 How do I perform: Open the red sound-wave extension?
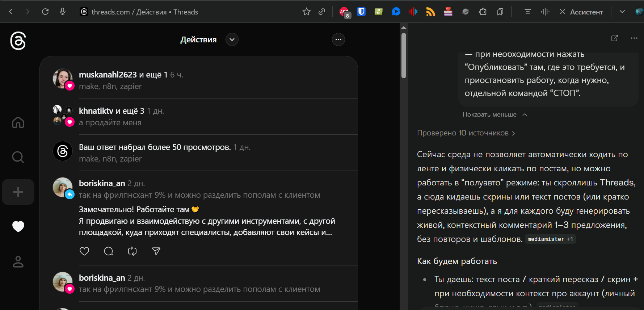413,12
